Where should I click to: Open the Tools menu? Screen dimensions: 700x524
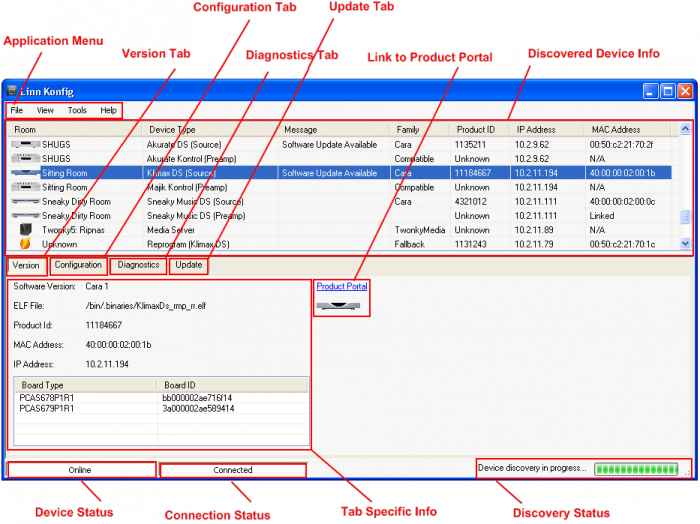click(77, 110)
